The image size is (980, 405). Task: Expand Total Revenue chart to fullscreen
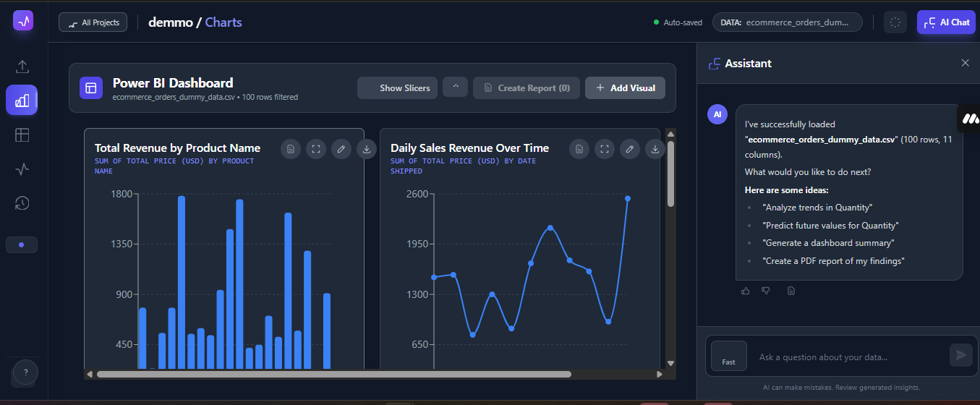[316, 149]
